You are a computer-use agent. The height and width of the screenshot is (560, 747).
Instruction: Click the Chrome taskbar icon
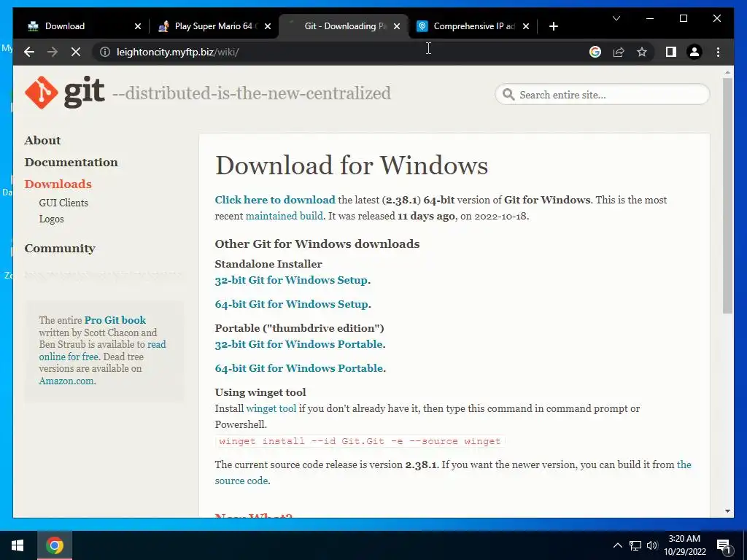(x=54, y=545)
